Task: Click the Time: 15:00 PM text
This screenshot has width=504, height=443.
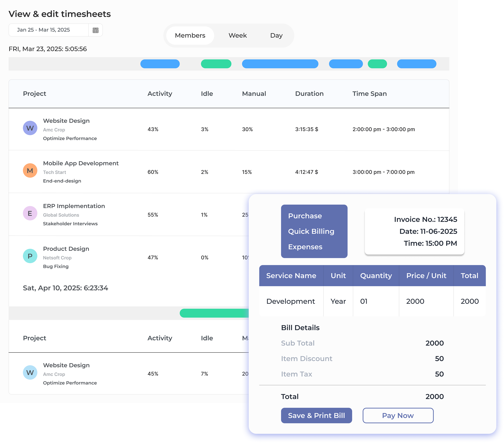Action: (x=430, y=243)
